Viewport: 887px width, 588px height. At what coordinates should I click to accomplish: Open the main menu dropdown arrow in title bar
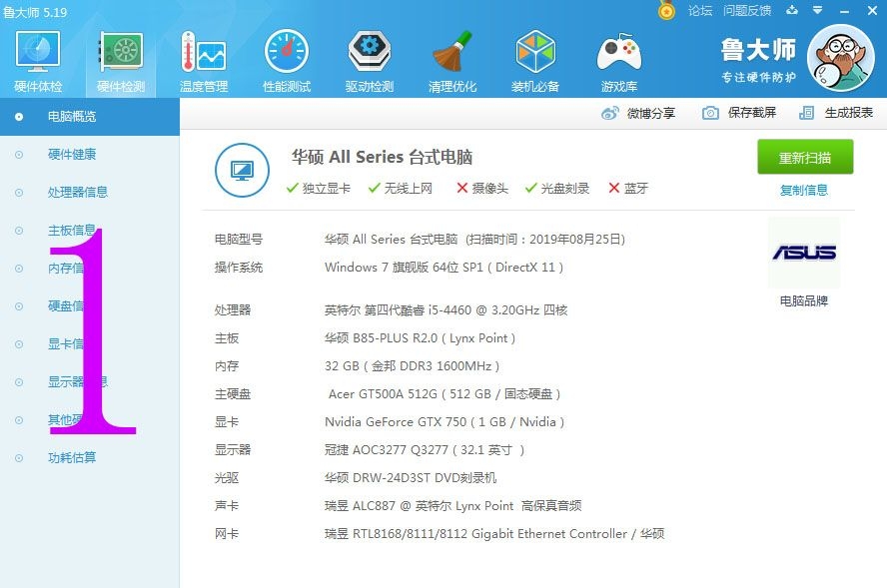(817, 10)
